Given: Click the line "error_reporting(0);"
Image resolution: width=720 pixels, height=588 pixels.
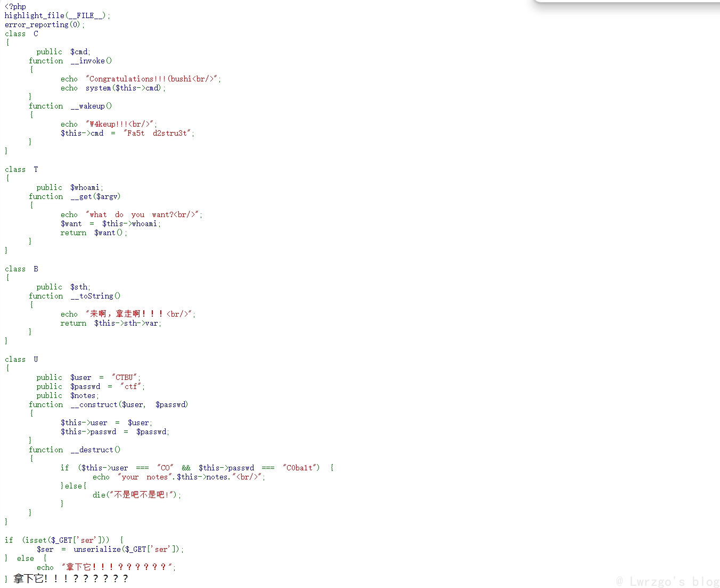Looking at the screenshot, I should (45, 24).
